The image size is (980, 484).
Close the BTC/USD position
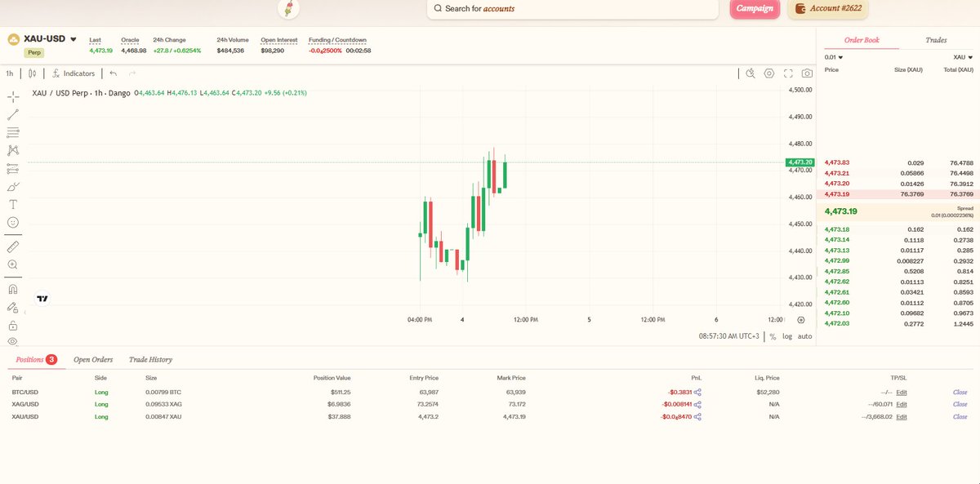pyautogui.click(x=960, y=393)
